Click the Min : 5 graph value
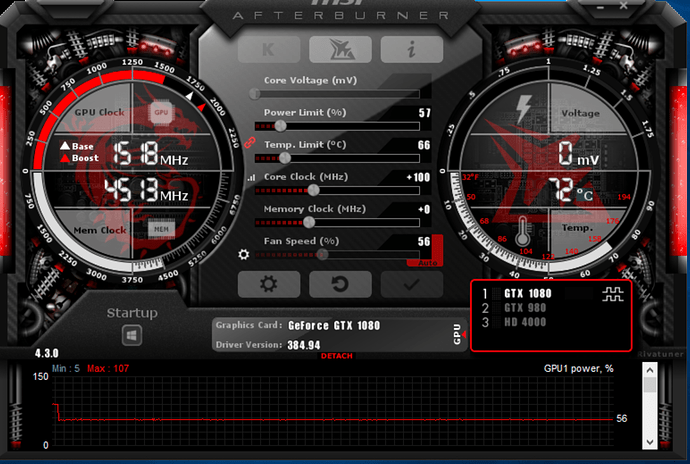This screenshot has width=690, height=464. coord(66,368)
